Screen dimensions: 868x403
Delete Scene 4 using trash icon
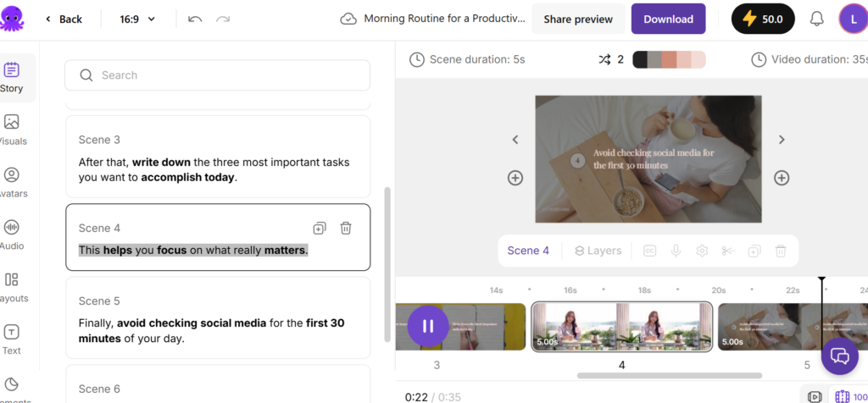pyautogui.click(x=346, y=228)
